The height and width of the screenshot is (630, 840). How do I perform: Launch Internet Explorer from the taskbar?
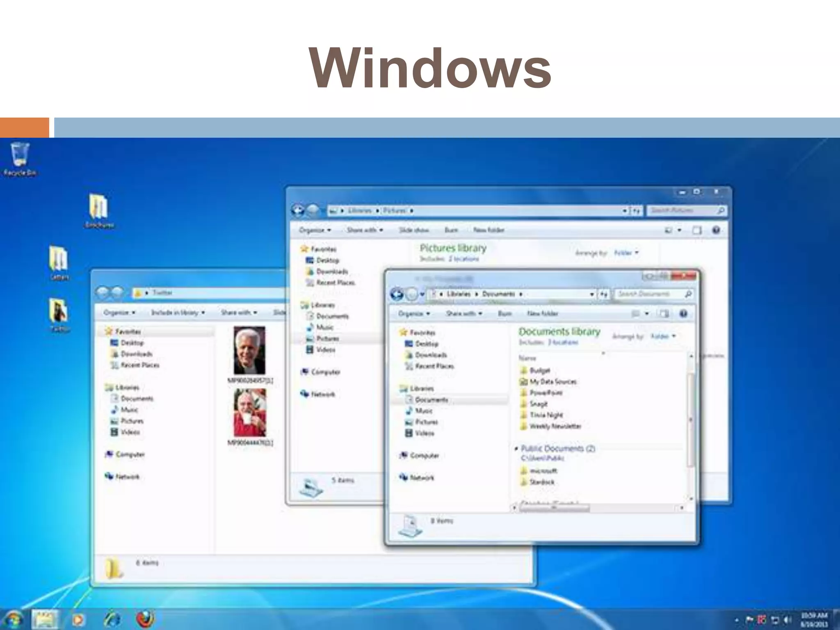coord(112,619)
